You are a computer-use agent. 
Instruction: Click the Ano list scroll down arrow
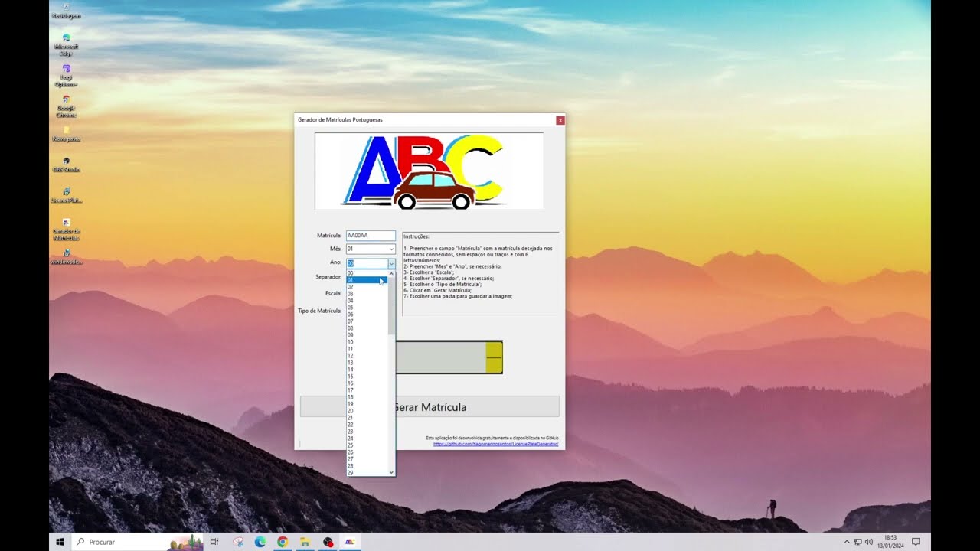click(392, 472)
